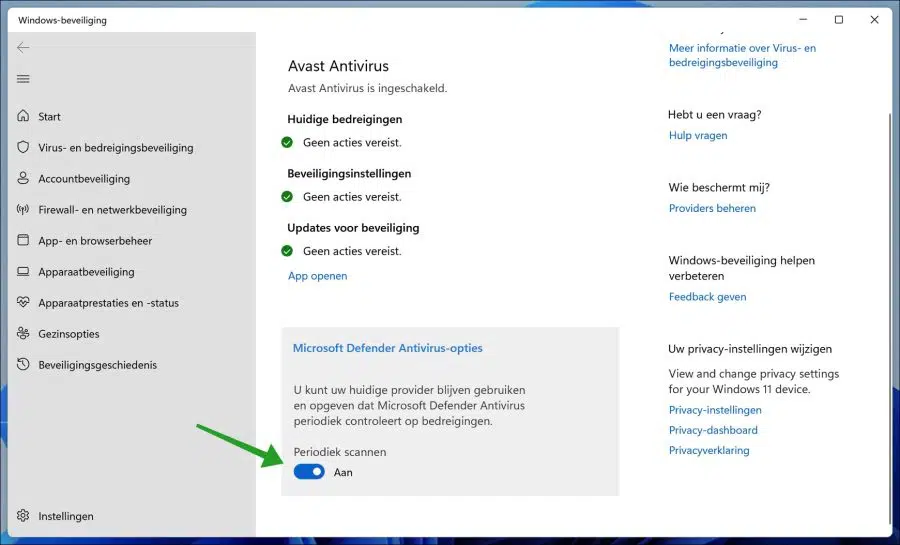Select Apparaatprestaties en -status entry

[108, 303]
